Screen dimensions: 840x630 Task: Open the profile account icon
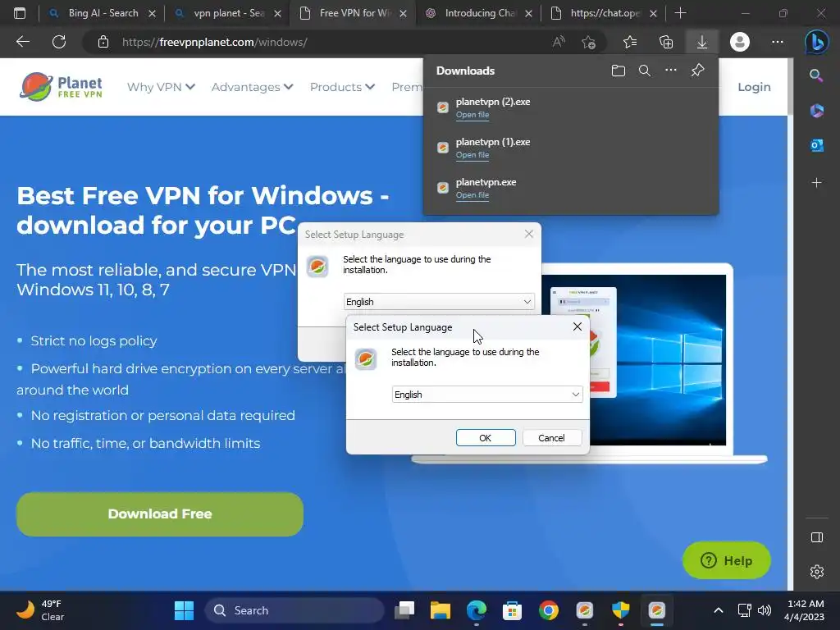(x=740, y=42)
